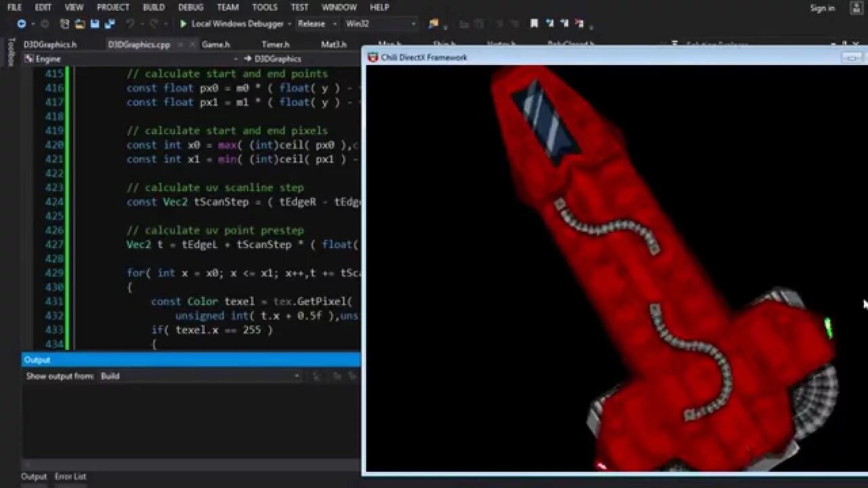Viewport: 868px width, 488px height.
Task: Open the TOOLS menu
Action: 264,7
